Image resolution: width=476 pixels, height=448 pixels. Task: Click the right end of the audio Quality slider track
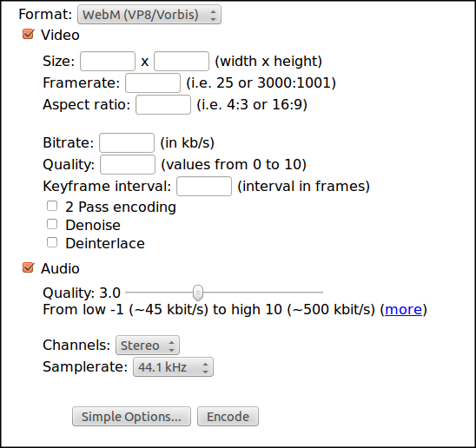pos(321,293)
